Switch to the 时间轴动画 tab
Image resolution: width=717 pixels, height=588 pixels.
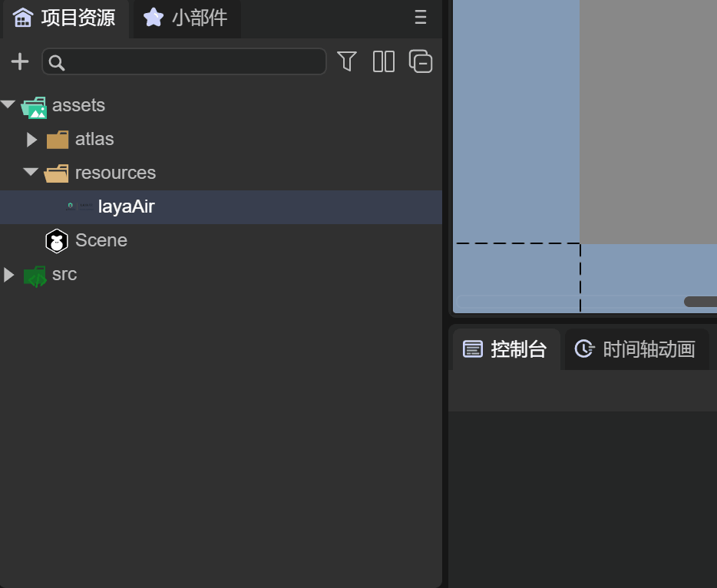(636, 349)
